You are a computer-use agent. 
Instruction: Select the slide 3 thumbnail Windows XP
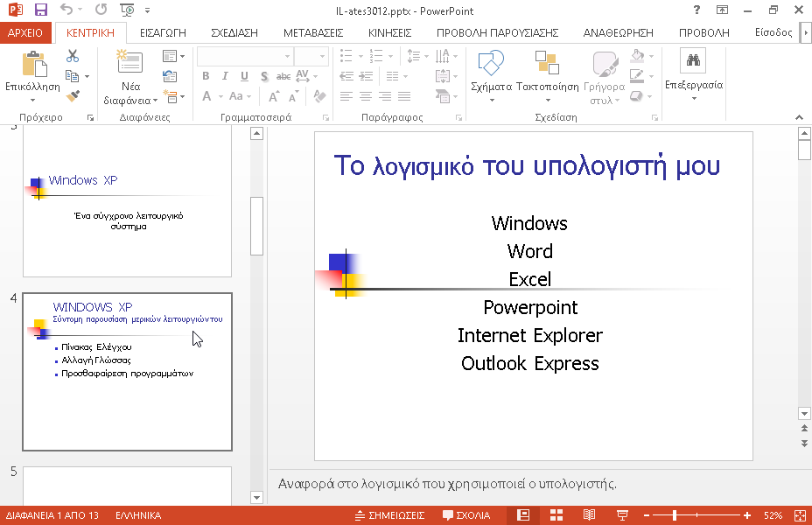point(128,202)
